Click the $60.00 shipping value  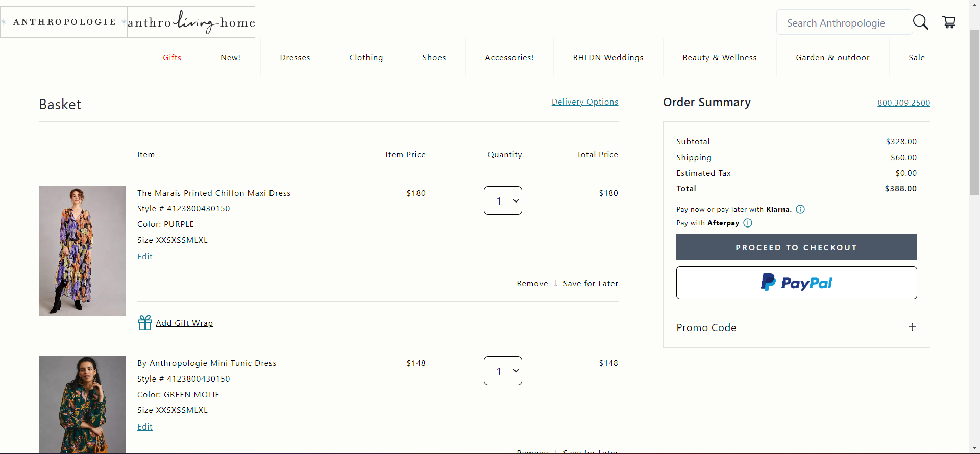(x=904, y=158)
